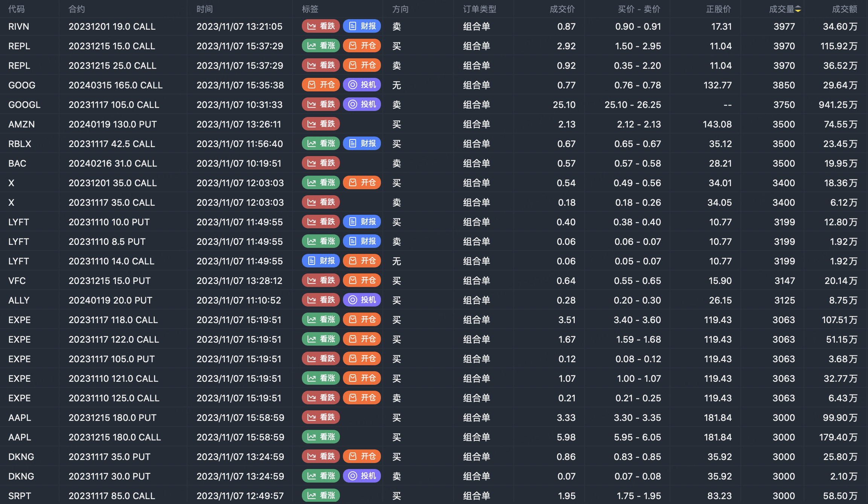Click the stock price 83.23
The width and height of the screenshot is (868, 504).
click(720, 496)
